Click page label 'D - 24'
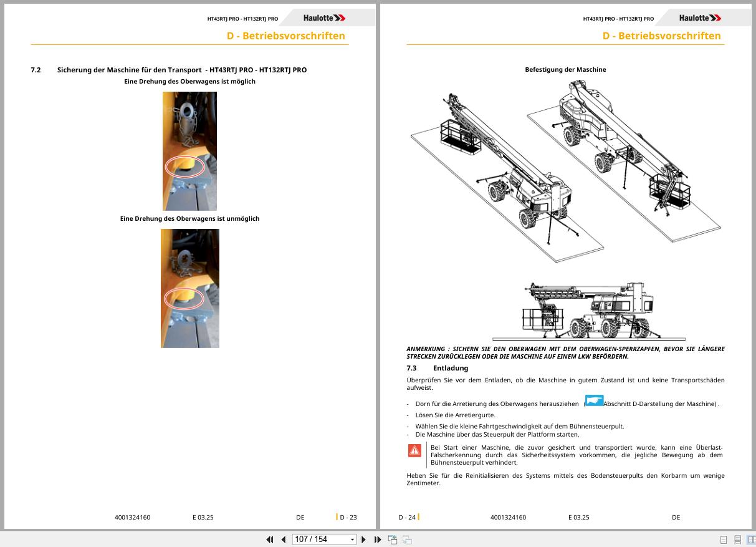The width and height of the screenshot is (756, 547). [x=407, y=517]
